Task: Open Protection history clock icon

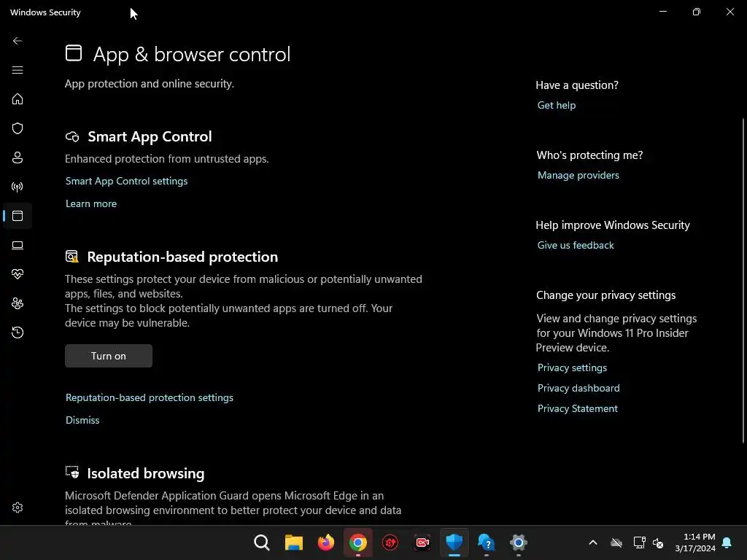Action: point(18,332)
